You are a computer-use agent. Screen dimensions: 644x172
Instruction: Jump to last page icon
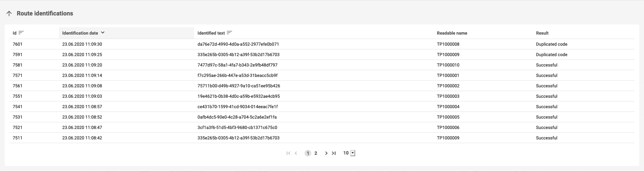point(334,153)
